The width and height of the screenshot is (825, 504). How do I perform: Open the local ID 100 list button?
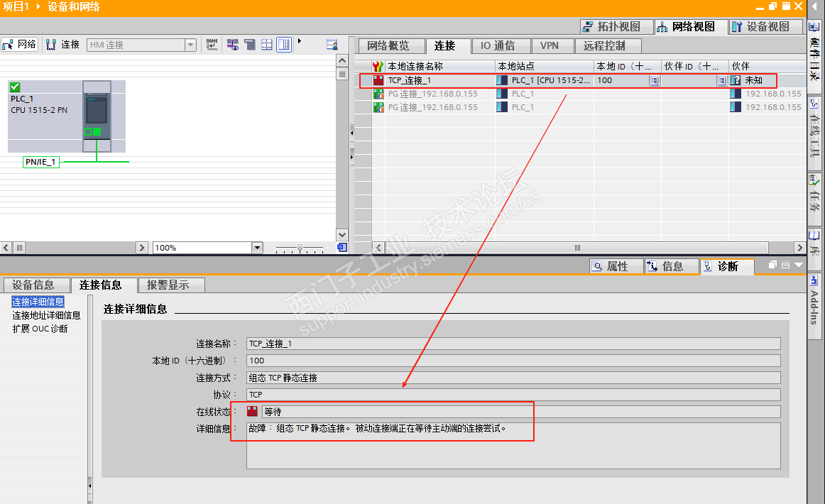[654, 80]
